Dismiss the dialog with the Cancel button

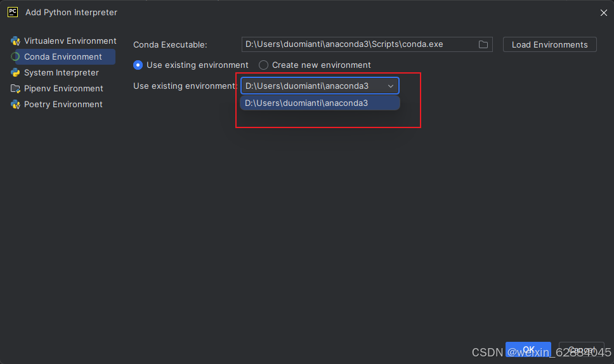point(582,349)
